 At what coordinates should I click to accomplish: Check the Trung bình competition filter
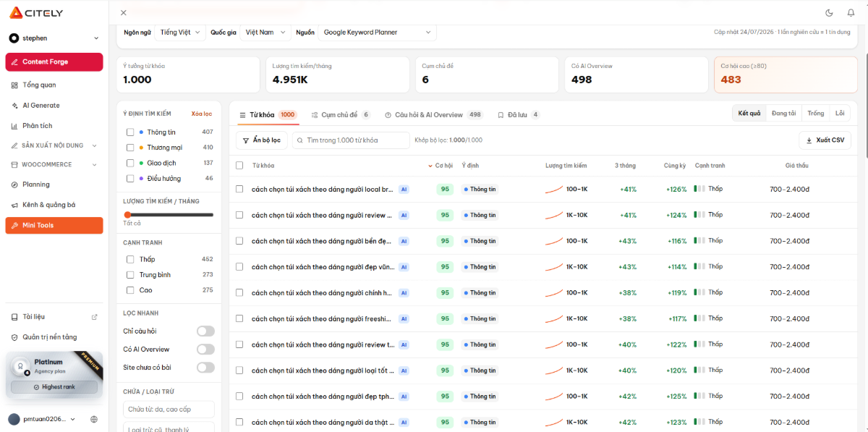(x=130, y=275)
